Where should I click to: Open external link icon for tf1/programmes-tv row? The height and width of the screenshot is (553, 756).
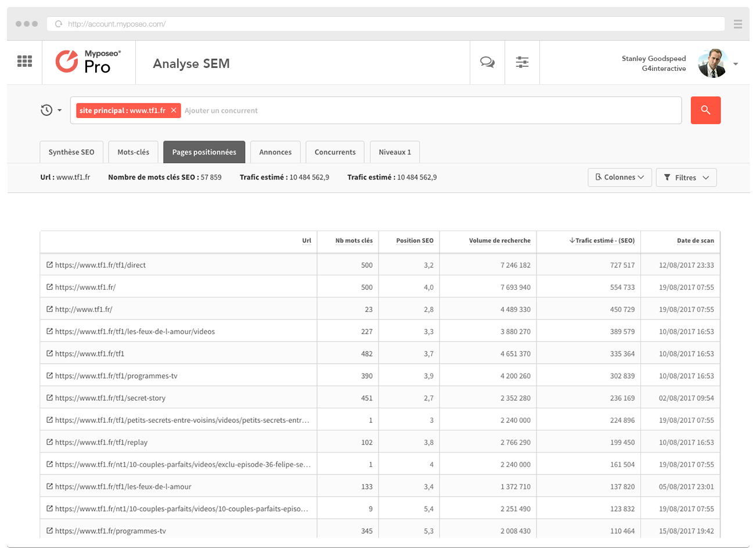(49, 375)
